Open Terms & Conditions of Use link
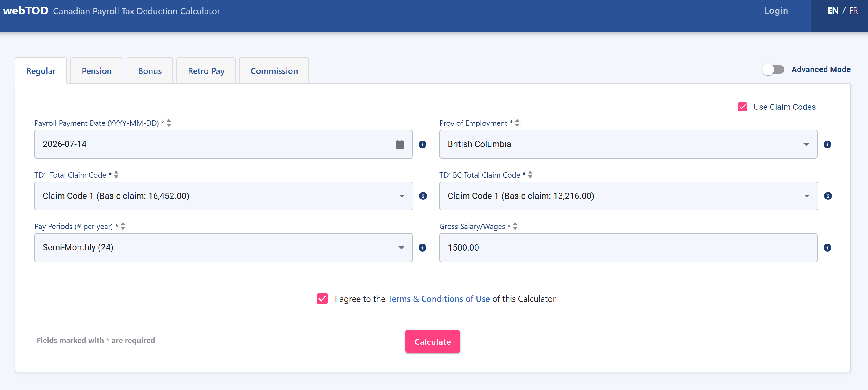The height and width of the screenshot is (390, 868). point(439,299)
